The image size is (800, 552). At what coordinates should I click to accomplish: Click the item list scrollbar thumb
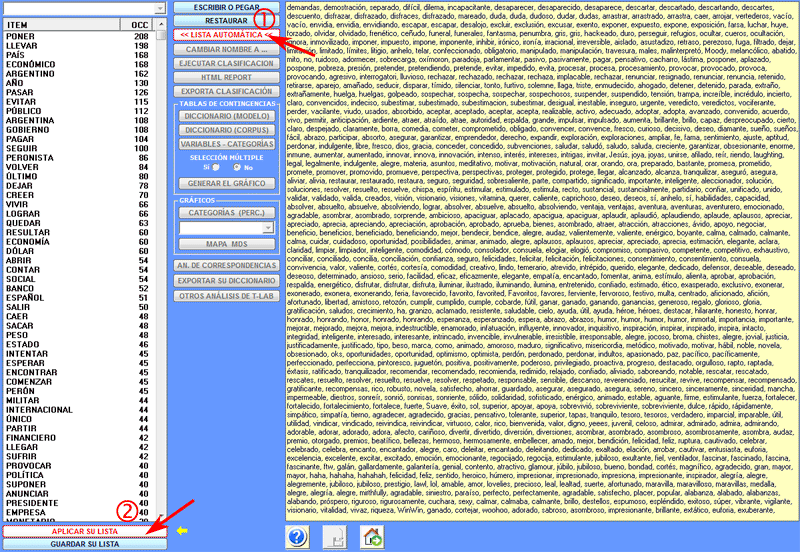click(161, 36)
